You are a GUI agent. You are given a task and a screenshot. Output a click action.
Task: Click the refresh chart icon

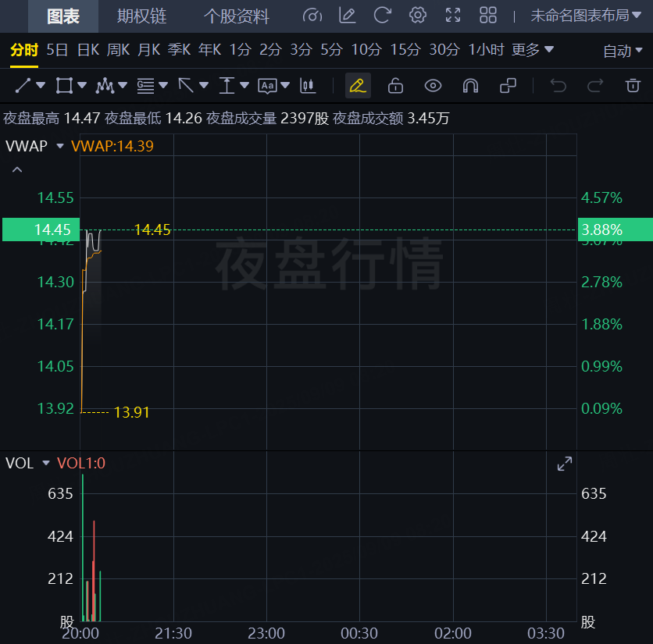pos(382,16)
